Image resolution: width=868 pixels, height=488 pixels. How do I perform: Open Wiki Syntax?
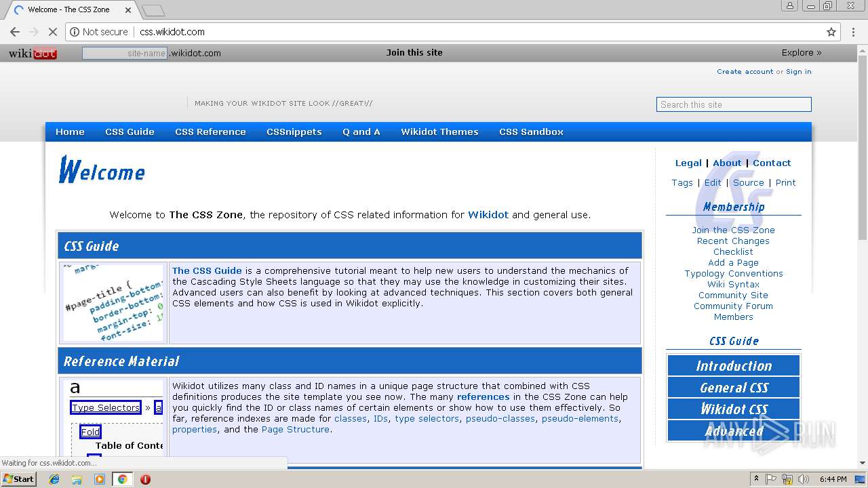tap(733, 284)
